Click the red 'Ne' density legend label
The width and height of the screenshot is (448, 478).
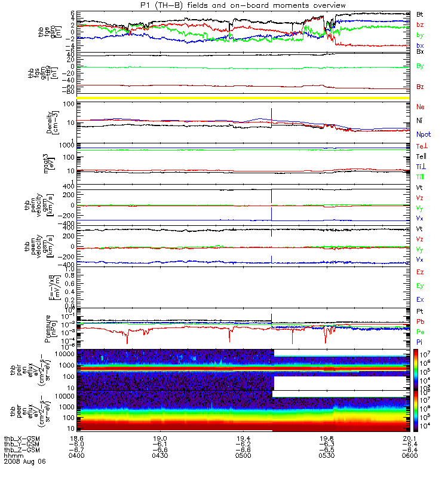tap(421, 107)
